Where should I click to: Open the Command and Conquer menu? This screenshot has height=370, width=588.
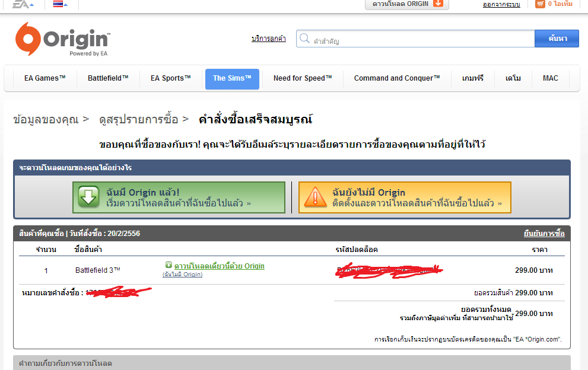point(397,78)
